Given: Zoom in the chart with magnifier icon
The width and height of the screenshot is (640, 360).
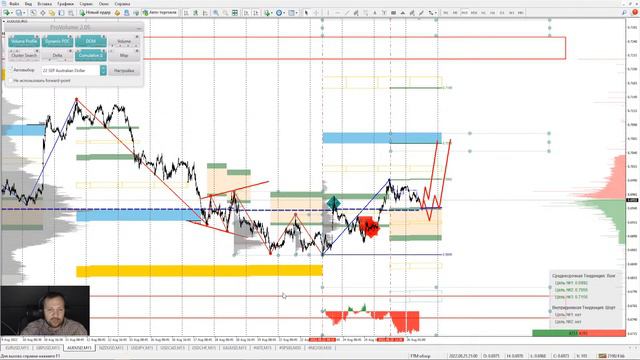Looking at the screenshot, I should click(x=216, y=13).
